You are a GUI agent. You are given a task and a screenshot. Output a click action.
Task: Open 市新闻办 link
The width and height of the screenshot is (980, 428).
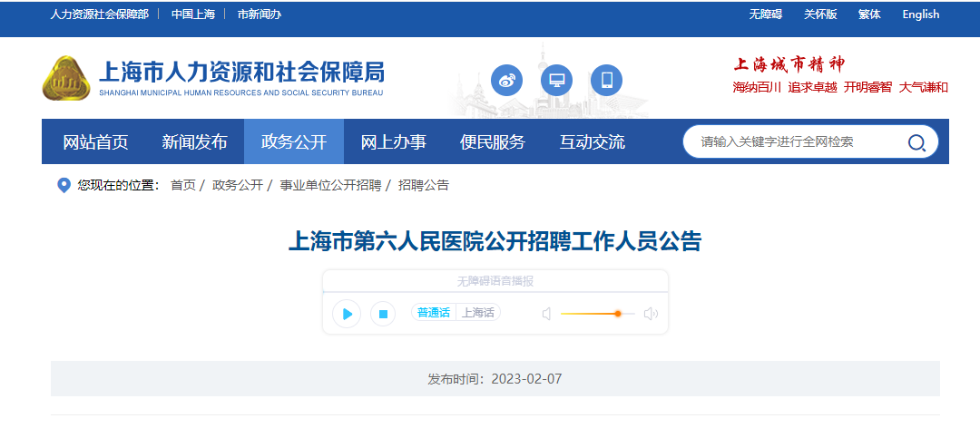(260, 15)
